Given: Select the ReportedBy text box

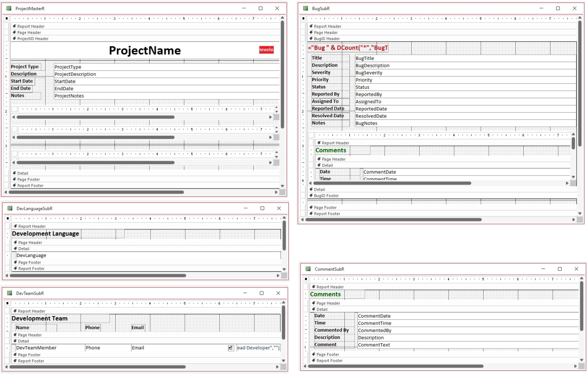Looking at the screenshot, I should tap(466, 95).
